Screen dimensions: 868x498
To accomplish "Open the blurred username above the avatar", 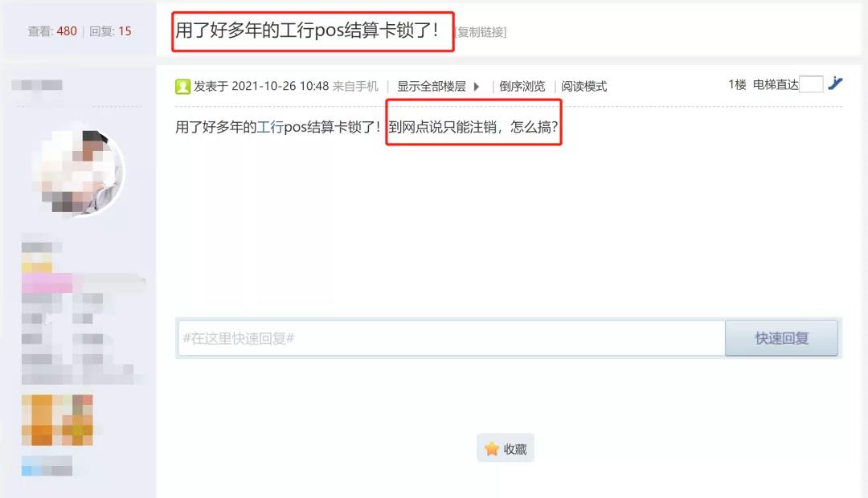I will 37,85.
